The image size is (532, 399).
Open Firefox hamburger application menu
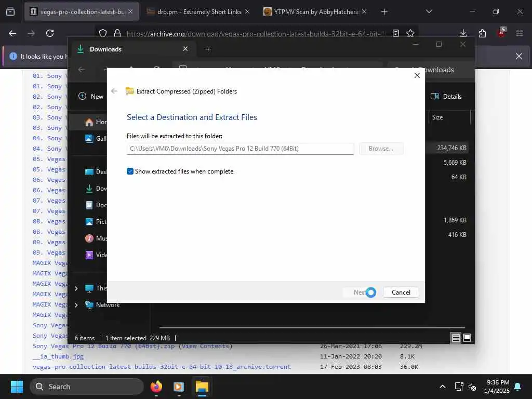[x=520, y=33]
